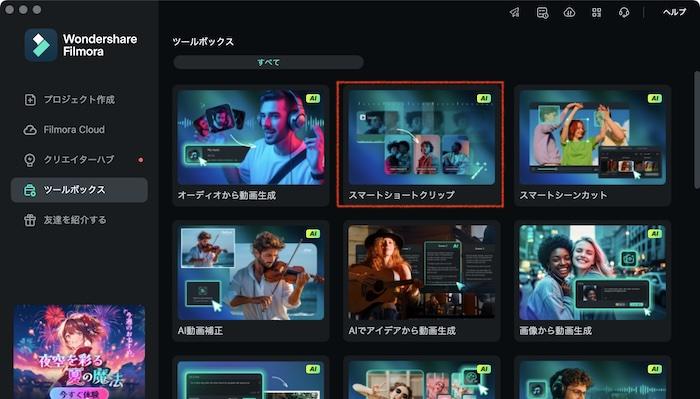Viewport: 700px width, 399px height.
Task: Click the AIでアイデアから動画生成 label text
Action: tap(402, 331)
